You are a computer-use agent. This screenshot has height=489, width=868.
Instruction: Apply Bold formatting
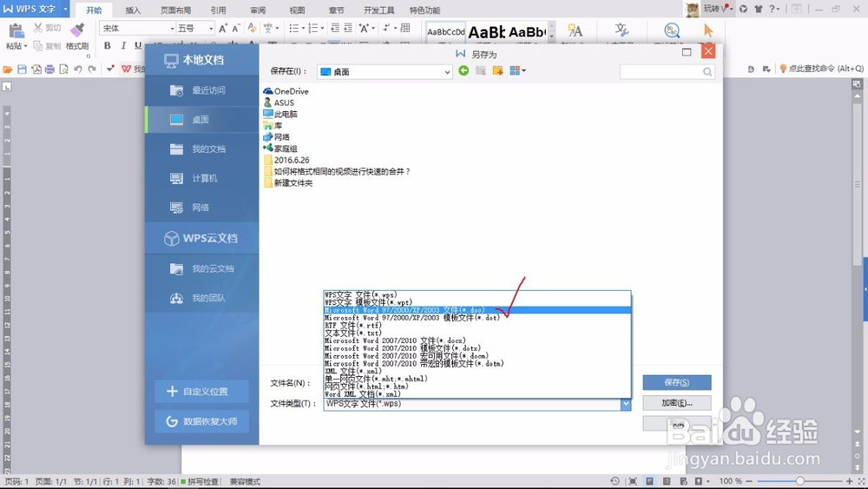point(108,45)
